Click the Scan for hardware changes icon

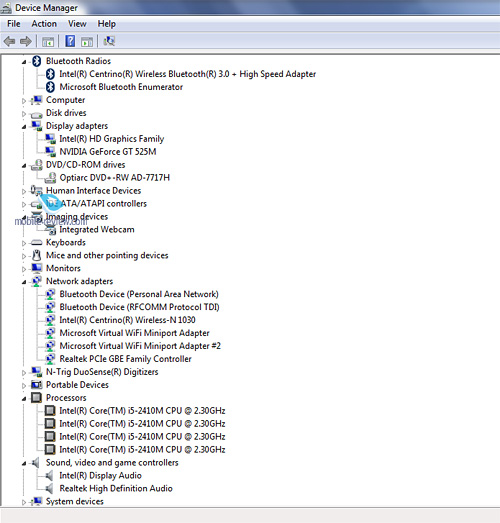pos(109,41)
